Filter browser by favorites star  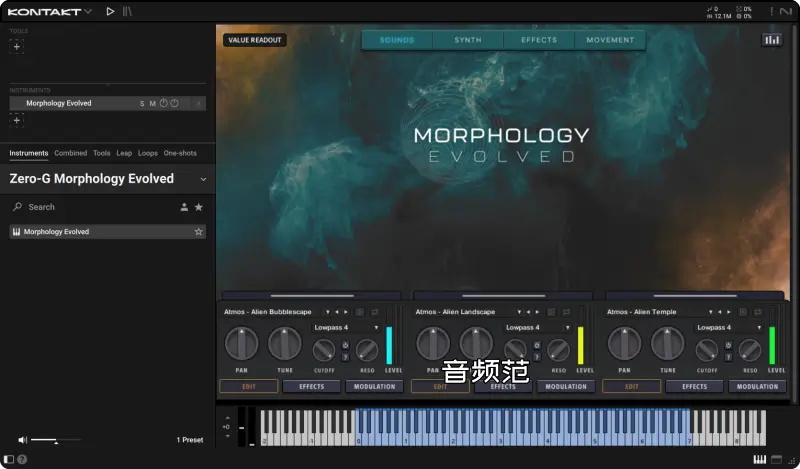pos(199,207)
